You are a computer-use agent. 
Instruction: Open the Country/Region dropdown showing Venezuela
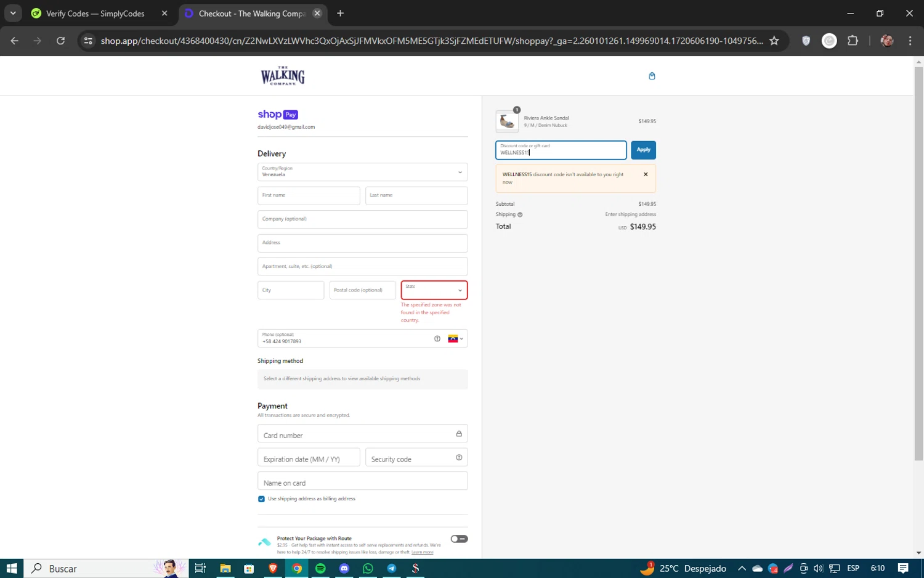(x=362, y=172)
